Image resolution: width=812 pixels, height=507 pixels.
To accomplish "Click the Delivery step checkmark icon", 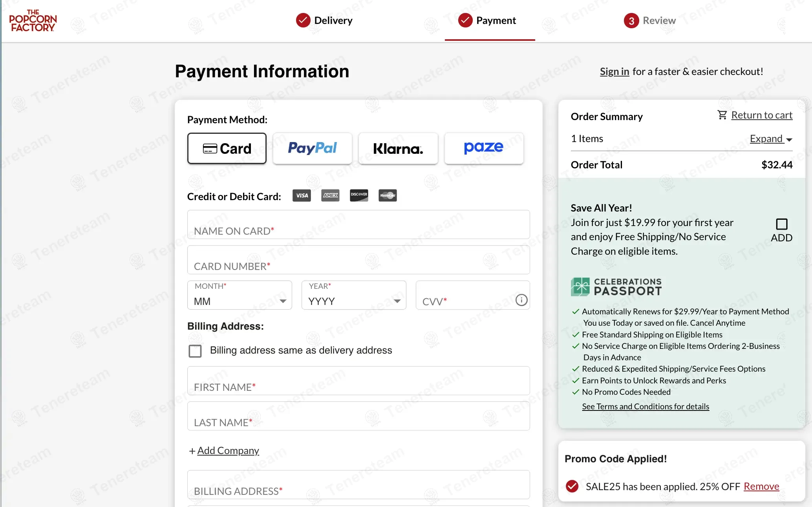I will tap(303, 20).
